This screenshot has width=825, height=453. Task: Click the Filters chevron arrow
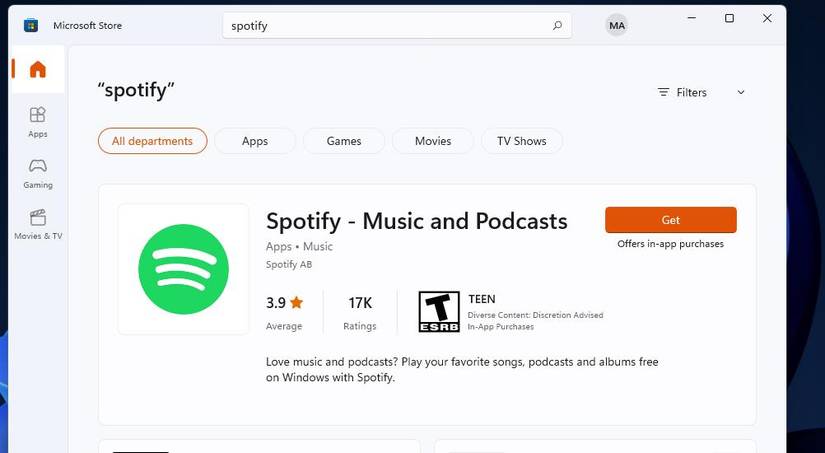[x=741, y=92]
